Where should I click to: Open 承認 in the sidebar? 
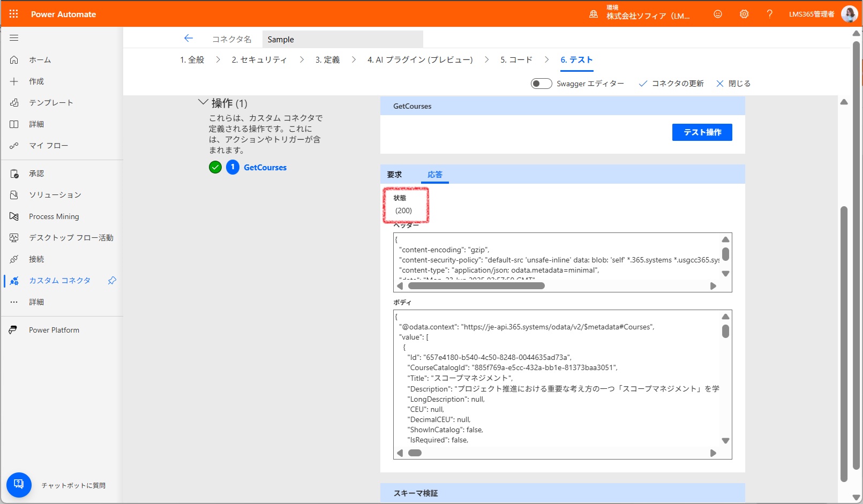point(36,174)
